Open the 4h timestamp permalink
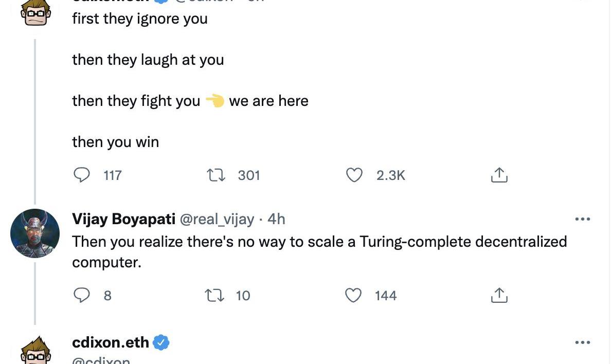Viewport: 611px width, 364px height. tap(276, 219)
